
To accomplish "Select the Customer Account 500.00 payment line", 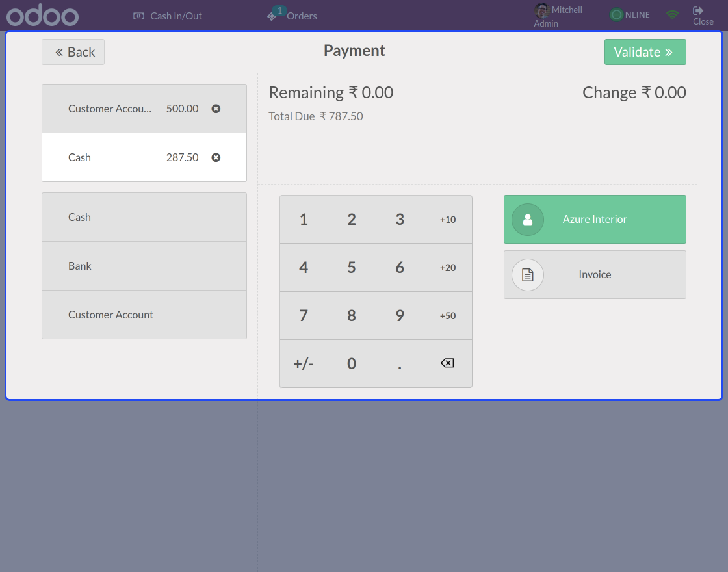I will coord(144,109).
